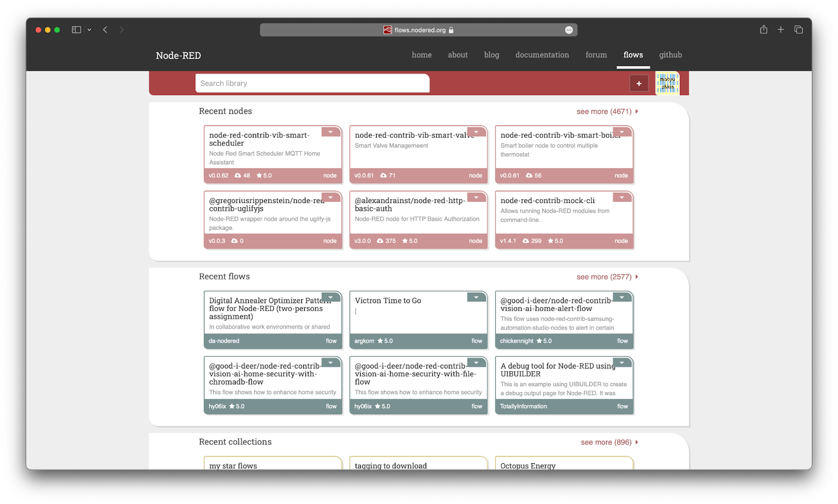Click the download cloud icon on smart-scheduler card
The image size is (838, 504).
point(238,175)
